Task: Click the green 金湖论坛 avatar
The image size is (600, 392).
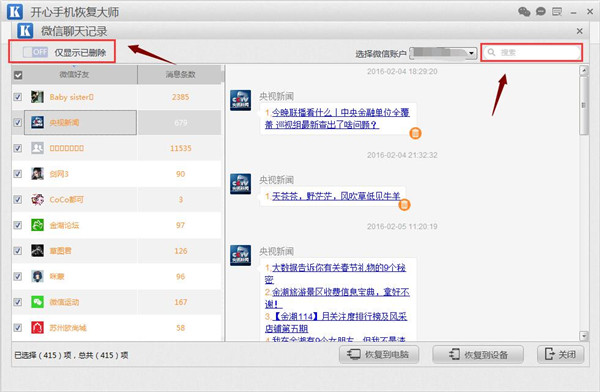Action: (37, 225)
